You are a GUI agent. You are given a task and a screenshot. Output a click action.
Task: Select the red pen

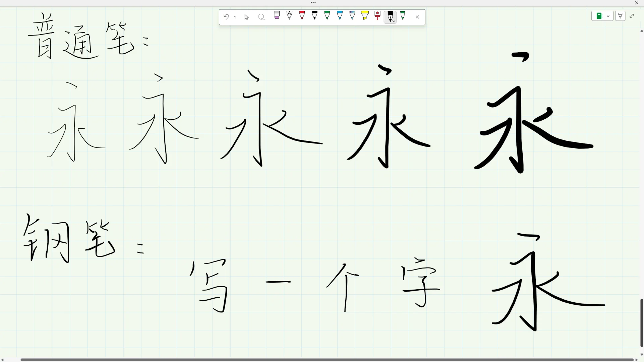[302, 16]
